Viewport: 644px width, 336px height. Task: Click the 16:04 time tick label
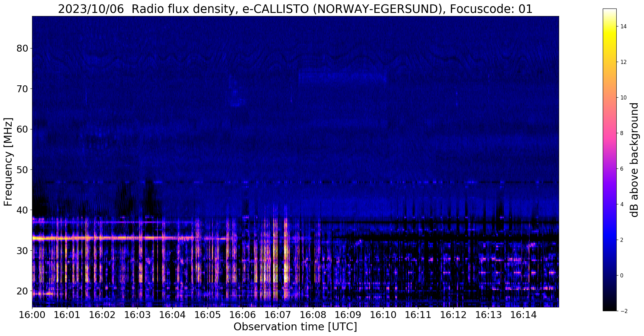(172, 315)
